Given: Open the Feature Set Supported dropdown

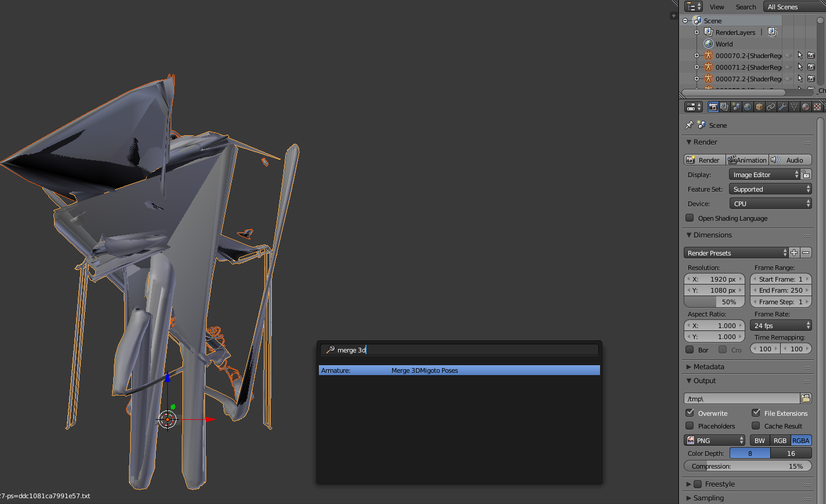Looking at the screenshot, I should tap(770, 189).
